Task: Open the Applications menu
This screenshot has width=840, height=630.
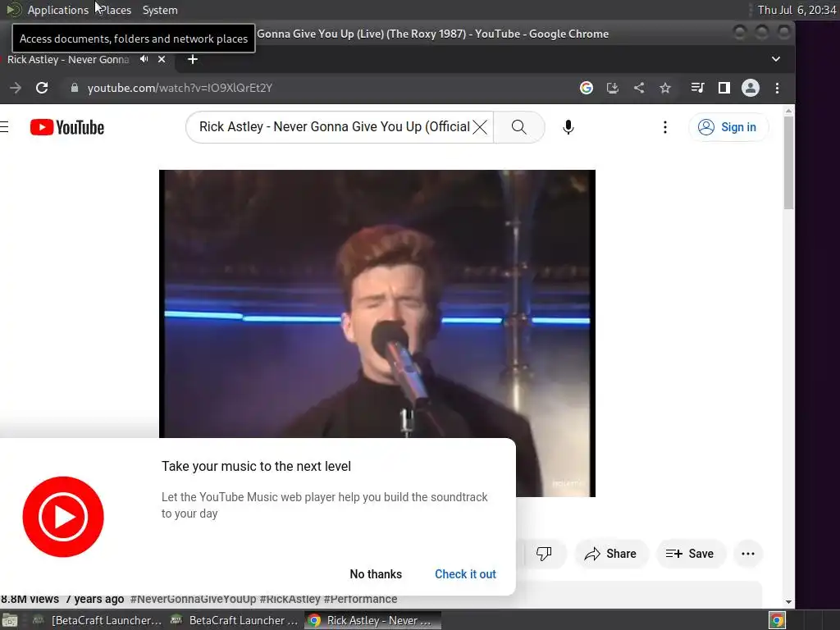Action: point(58,10)
